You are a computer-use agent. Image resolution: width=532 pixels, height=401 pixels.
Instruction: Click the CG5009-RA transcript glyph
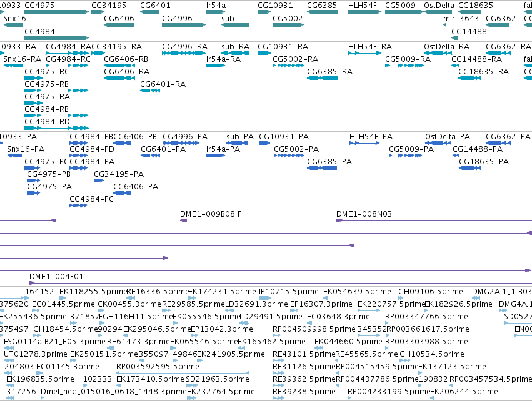[404, 66]
